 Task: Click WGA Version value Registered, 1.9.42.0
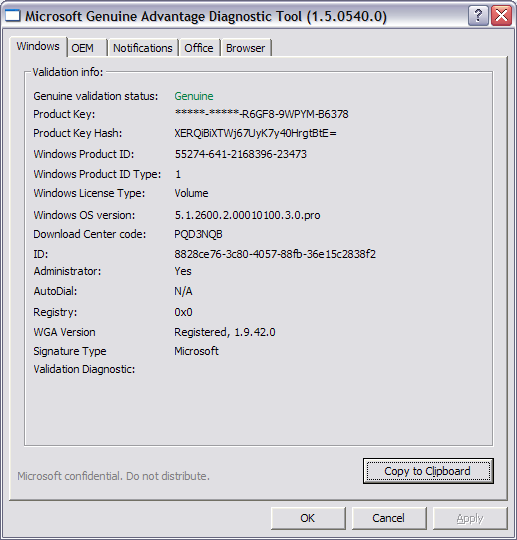tap(225, 332)
